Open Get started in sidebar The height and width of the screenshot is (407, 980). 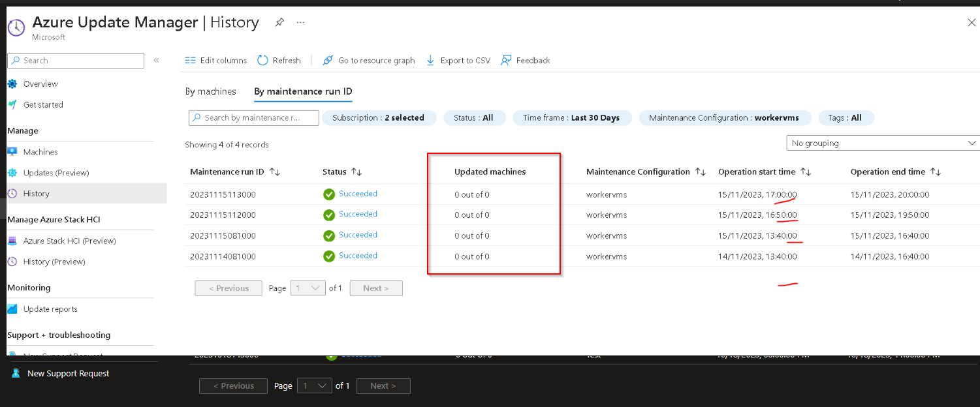coord(43,105)
